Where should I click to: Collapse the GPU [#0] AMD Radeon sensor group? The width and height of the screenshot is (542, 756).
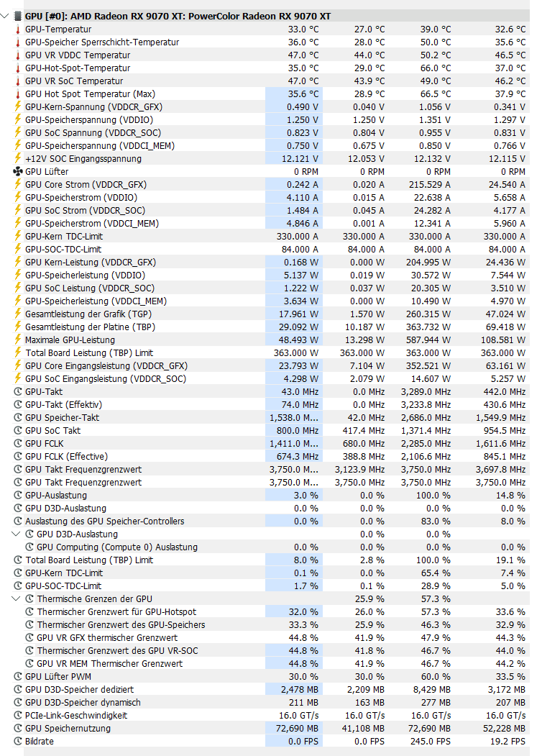tap(5, 16)
